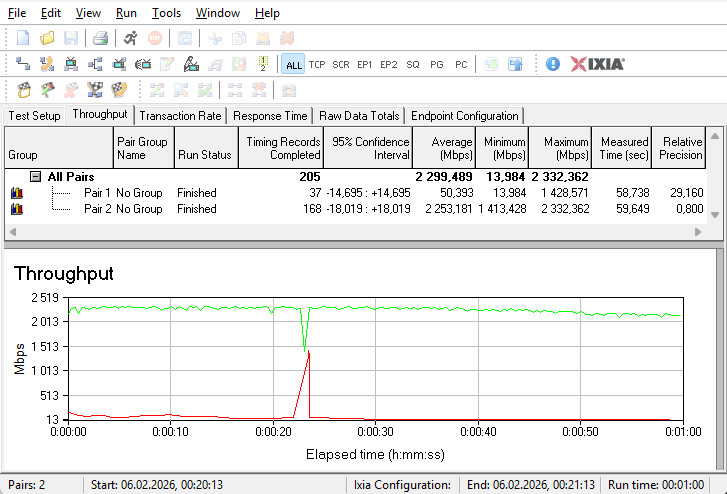Open the Tools menu

(x=166, y=13)
